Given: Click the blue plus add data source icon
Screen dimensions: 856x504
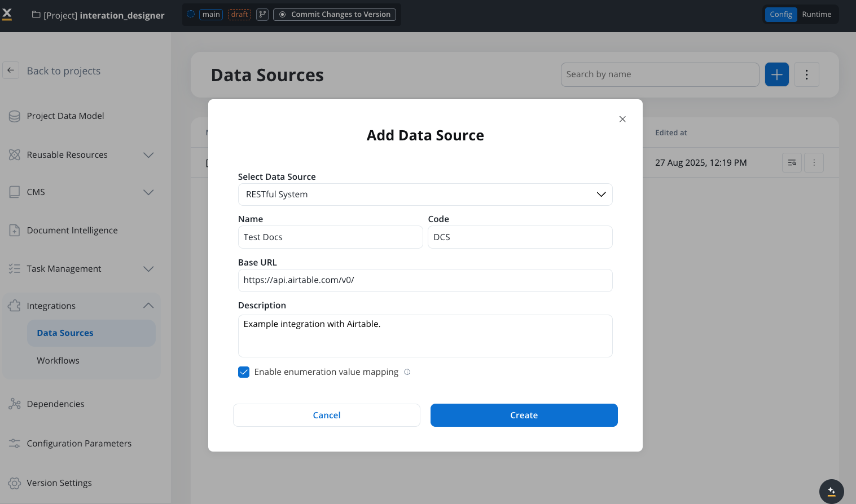Looking at the screenshot, I should click(x=776, y=74).
